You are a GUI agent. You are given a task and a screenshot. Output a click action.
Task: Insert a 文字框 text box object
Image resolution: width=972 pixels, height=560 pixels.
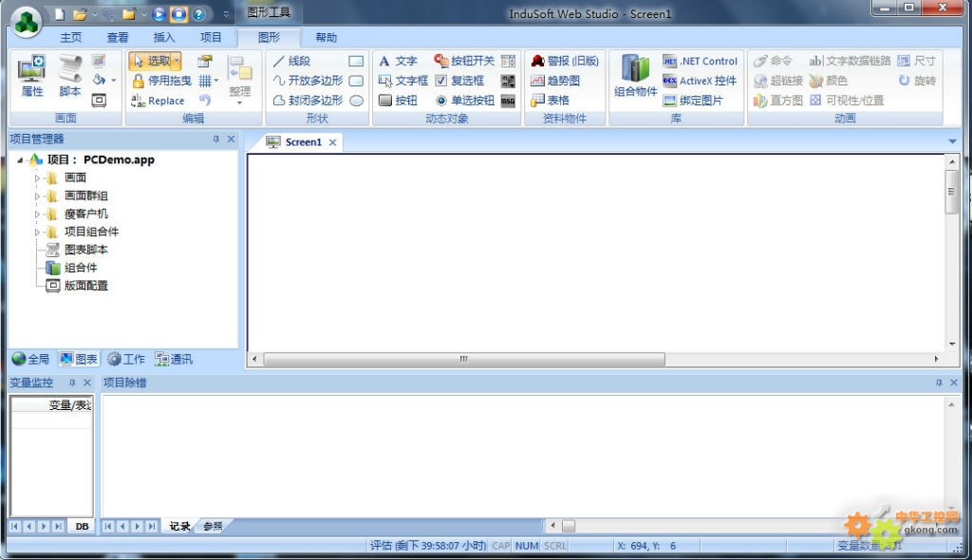point(402,81)
